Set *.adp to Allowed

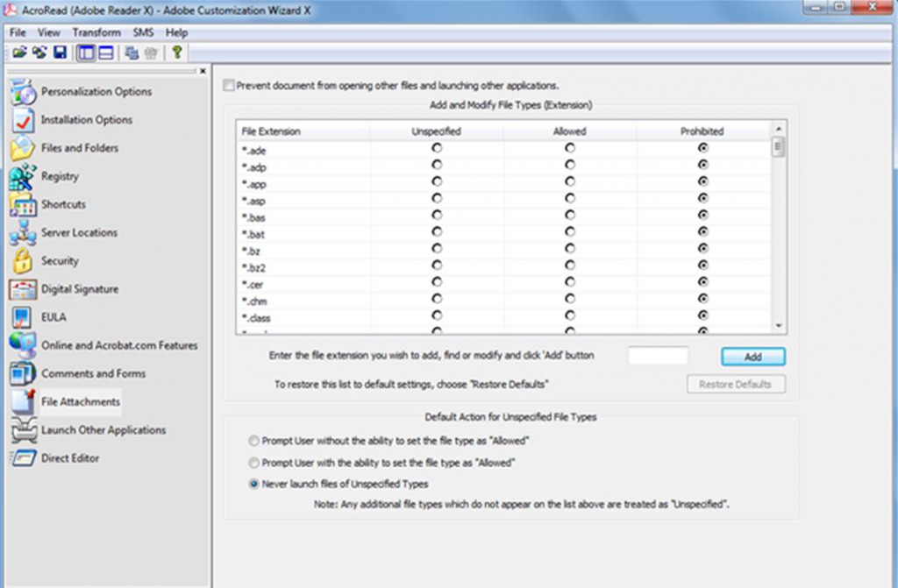pos(570,165)
